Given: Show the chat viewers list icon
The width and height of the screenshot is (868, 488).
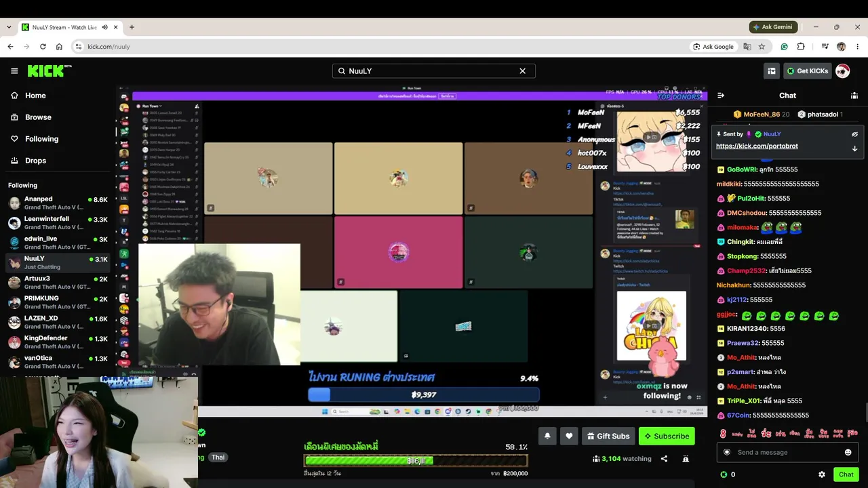Looking at the screenshot, I should (854, 96).
